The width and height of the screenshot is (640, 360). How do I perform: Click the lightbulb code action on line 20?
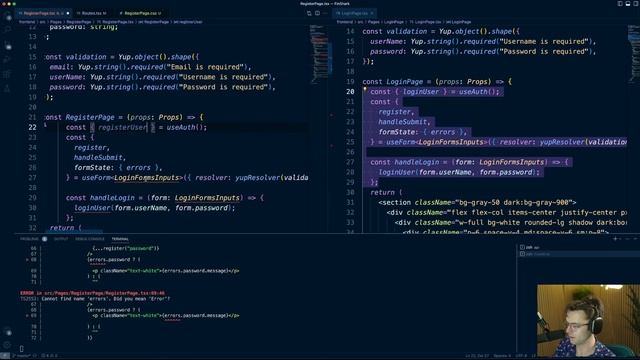365,89
